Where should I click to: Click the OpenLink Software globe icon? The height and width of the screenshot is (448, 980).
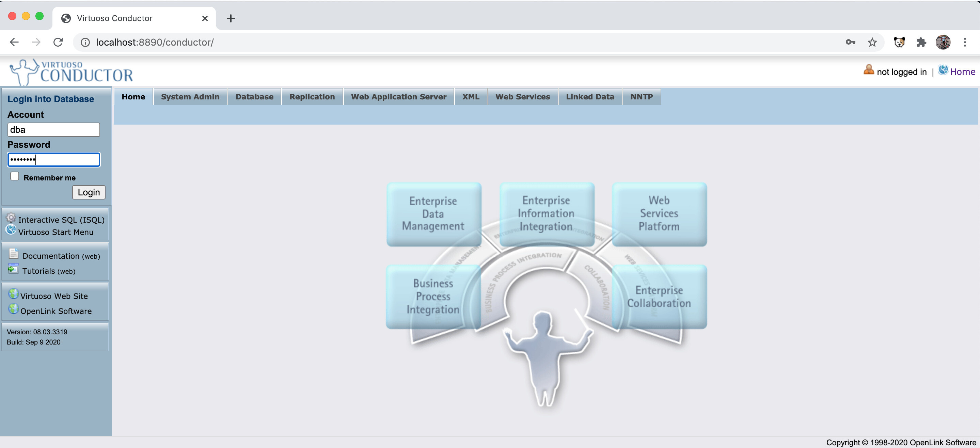pyautogui.click(x=13, y=309)
